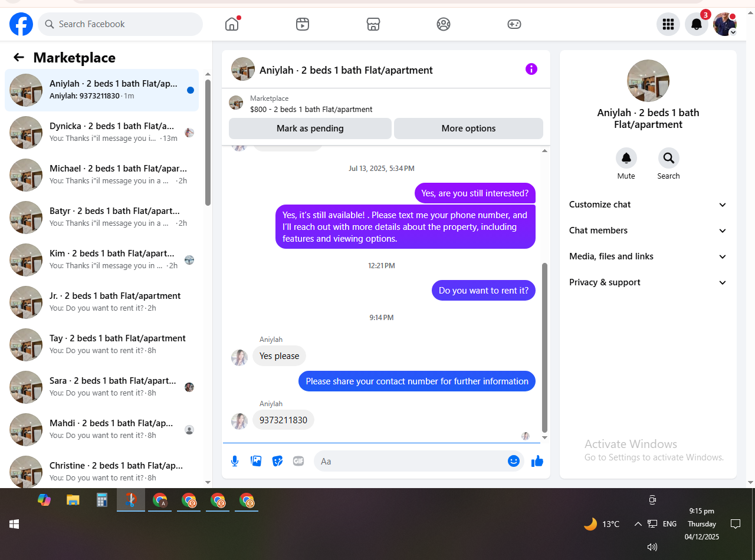Image resolution: width=755 pixels, height=560 pixels.
Task: Choose a sticker with the sticker icon
Action: click(x=277, y=461)
